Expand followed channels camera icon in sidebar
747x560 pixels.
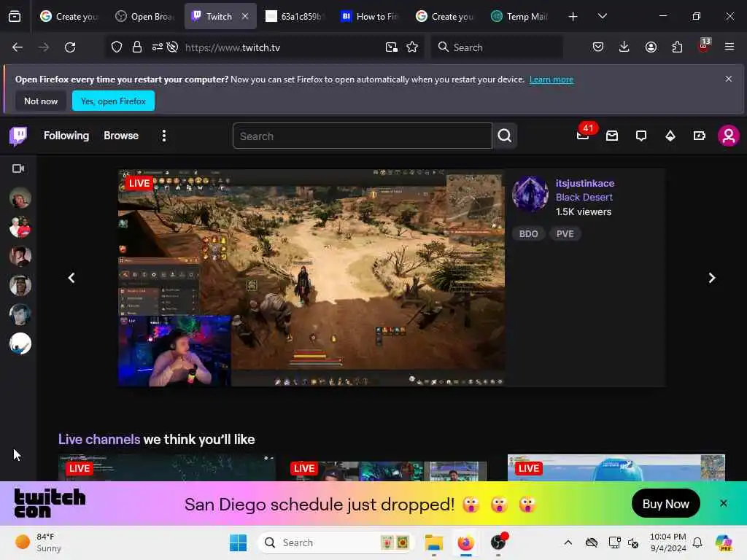[x=18, y=168]
